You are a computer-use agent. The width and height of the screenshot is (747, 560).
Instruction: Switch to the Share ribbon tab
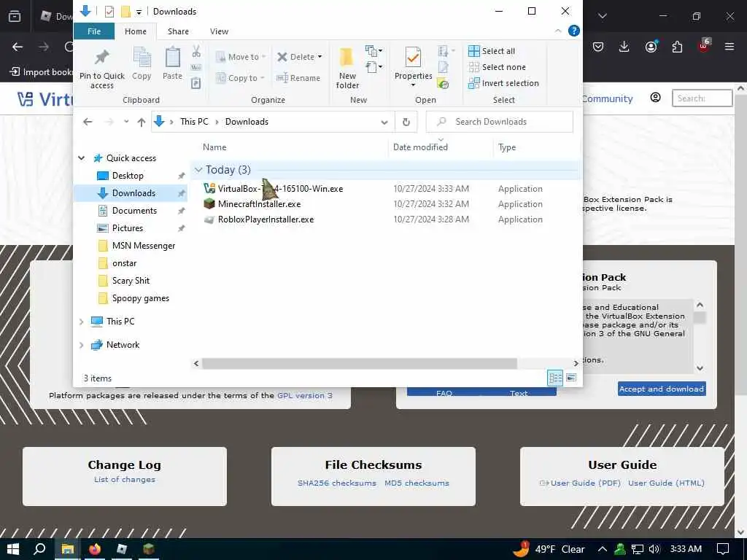178,31
